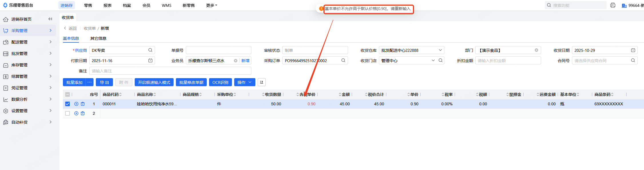Click the 收货数量 cell showing 50.00
Image resolution: width=644 pixels, height=170 pixels.
point(276,104)
